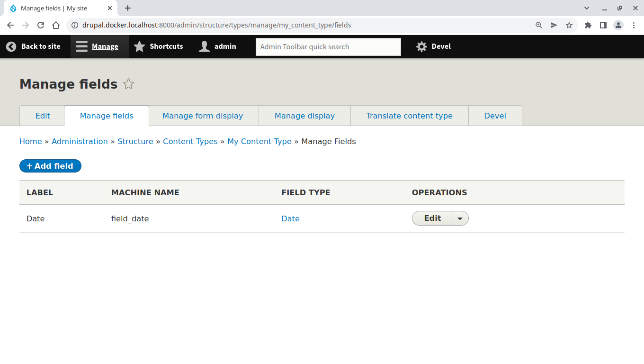Click the browser zoom magnifier icon

point(539,25)
